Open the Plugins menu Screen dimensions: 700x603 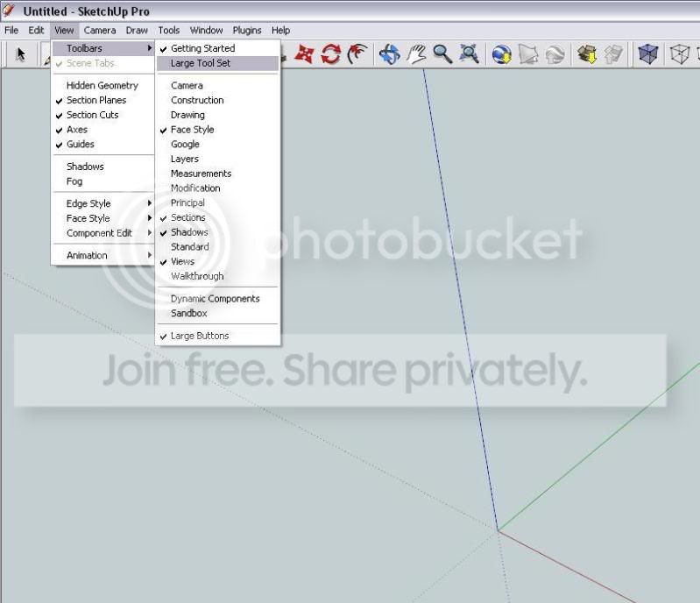(x=246, y=31)
